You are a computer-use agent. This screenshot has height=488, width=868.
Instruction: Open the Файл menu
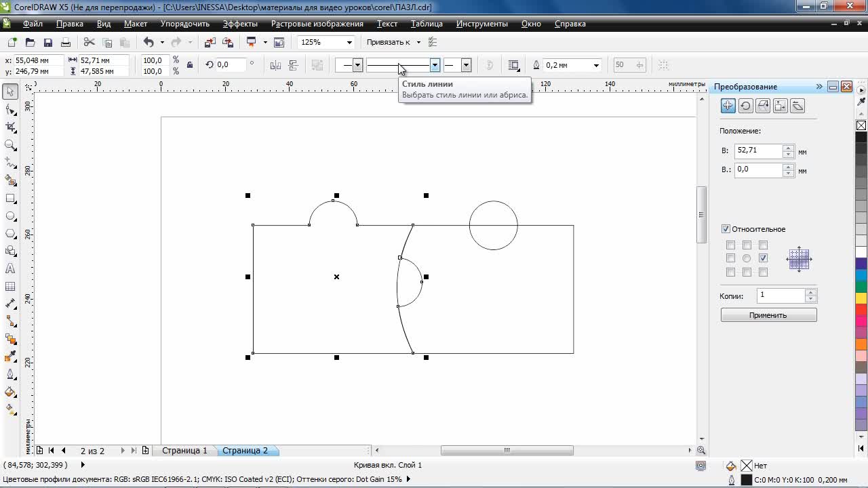click(x=33, y=24)
